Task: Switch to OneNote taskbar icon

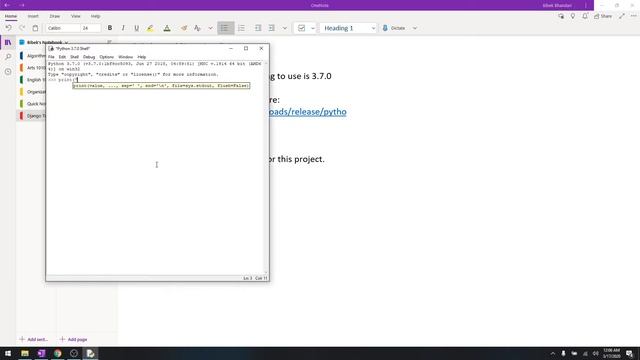Action: pyautogui.click(x=41, y=353)
